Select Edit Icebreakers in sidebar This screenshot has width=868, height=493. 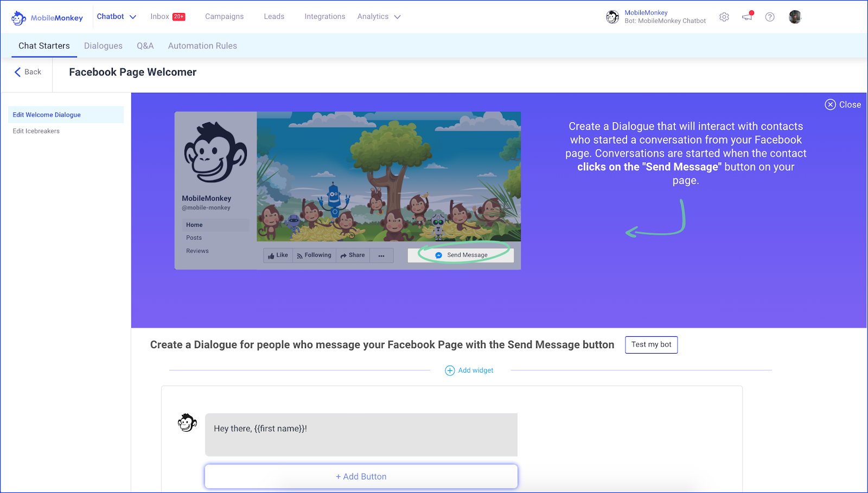click(x=36, y=131)
